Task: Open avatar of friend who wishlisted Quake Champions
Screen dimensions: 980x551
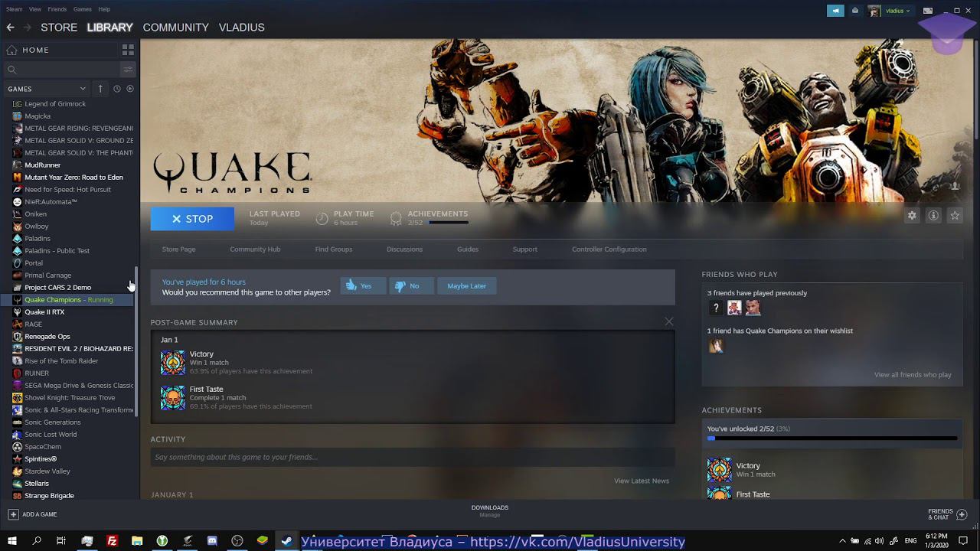Action: click(x=716, y=346)
